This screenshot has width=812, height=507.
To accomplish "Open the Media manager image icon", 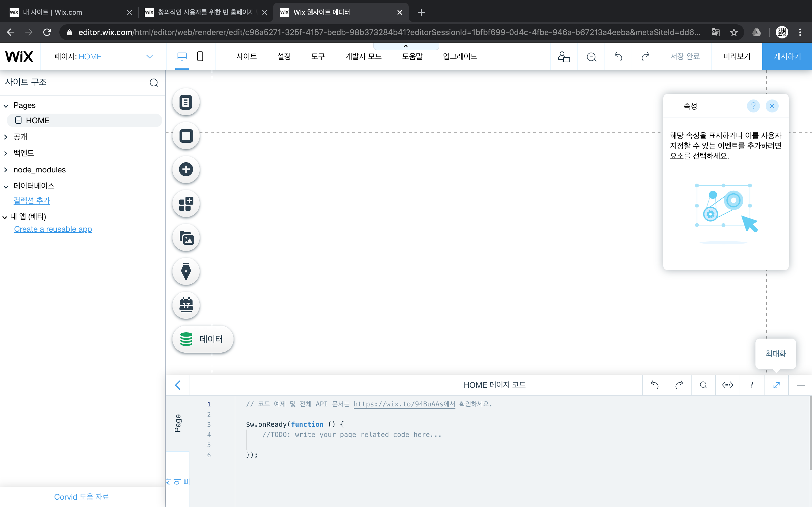I will pyautogui.click(x=186, y=238).
